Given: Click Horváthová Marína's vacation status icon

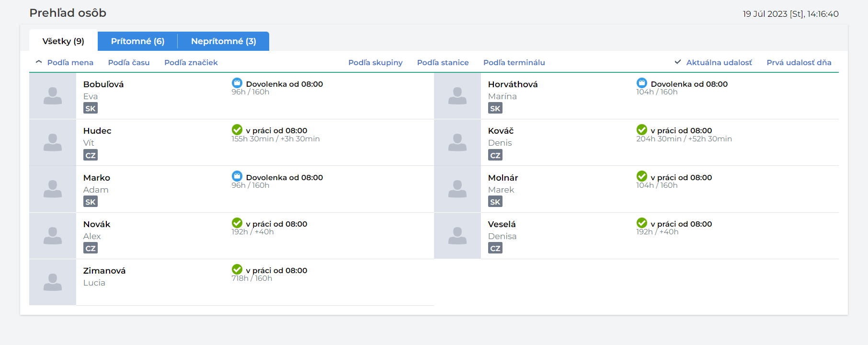Looking at the screenshot, I should pos(642,83).
